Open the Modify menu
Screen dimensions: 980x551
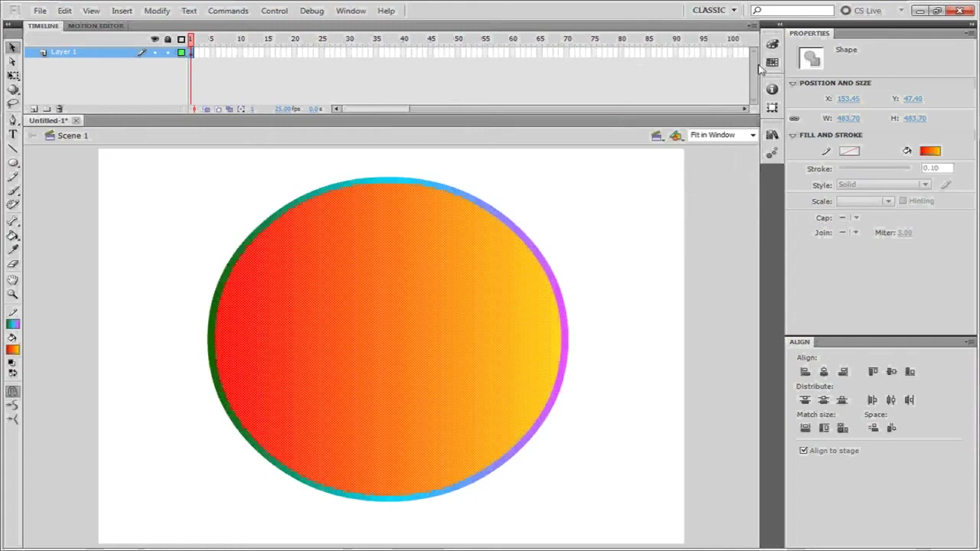157,11
